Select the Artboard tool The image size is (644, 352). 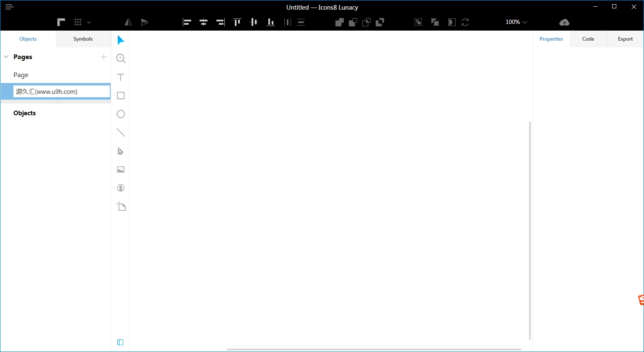(x=121, y=206)
